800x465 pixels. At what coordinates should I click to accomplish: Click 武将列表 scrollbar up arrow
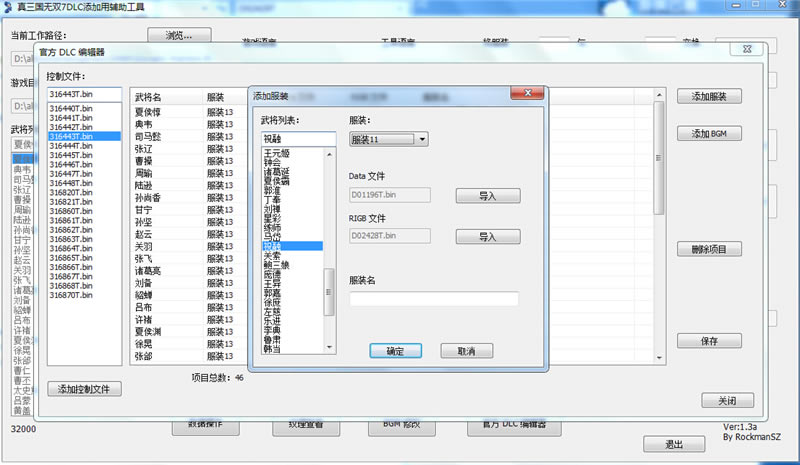[x=329, y=152]
